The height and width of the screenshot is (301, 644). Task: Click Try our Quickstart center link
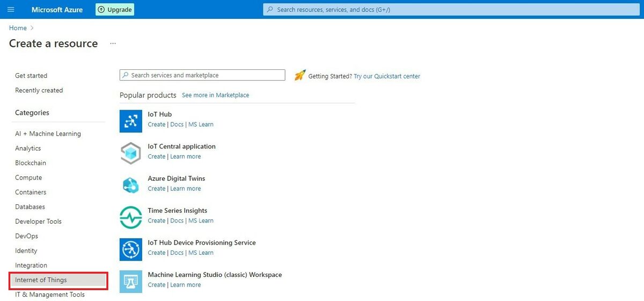point(386,76)
